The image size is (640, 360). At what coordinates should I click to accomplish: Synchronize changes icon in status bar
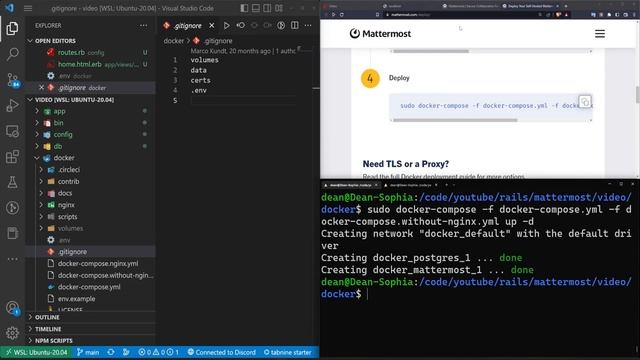111,352
